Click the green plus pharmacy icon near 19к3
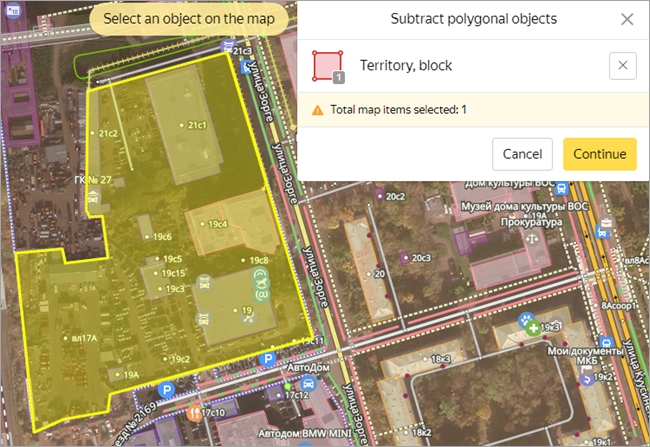This screenshot has height=447, width=650. 533,328
